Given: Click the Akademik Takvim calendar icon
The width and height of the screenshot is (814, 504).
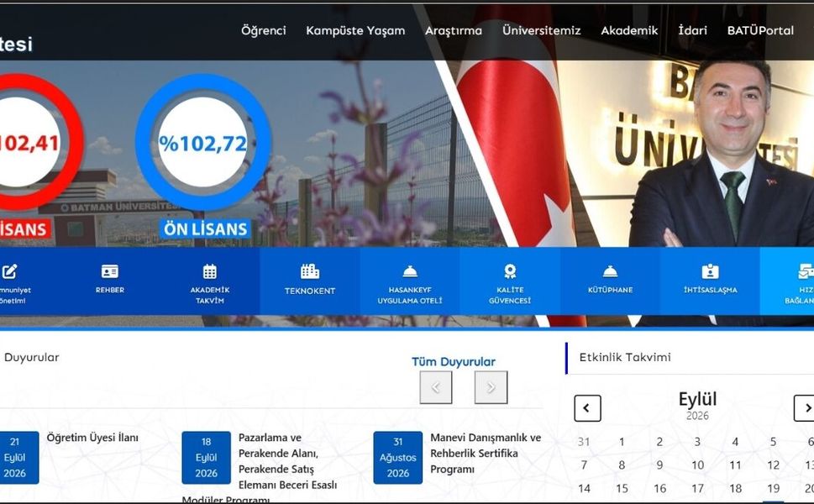Looking at the screenshot, I should [210, 271].
